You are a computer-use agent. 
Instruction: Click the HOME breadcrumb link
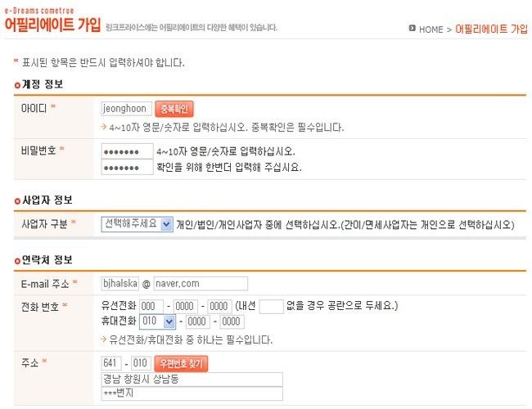point(431,29)
